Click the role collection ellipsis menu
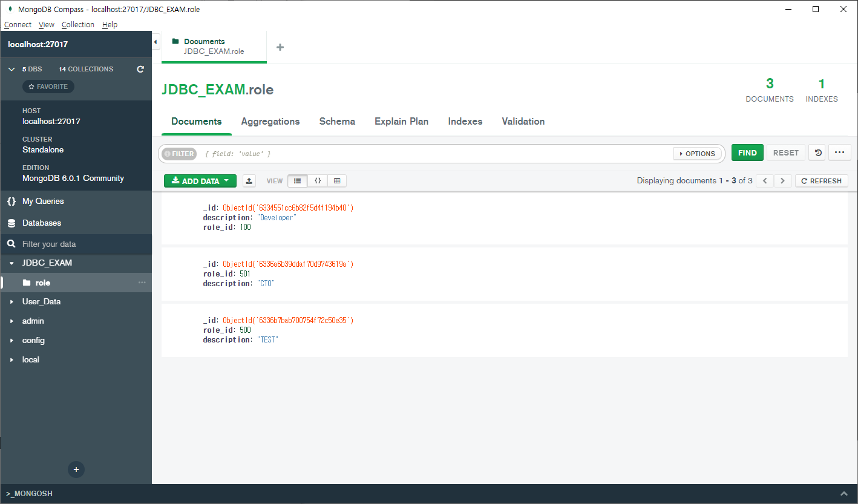The image size is (858, 504). pyautogui.click(x=142, y=283)
